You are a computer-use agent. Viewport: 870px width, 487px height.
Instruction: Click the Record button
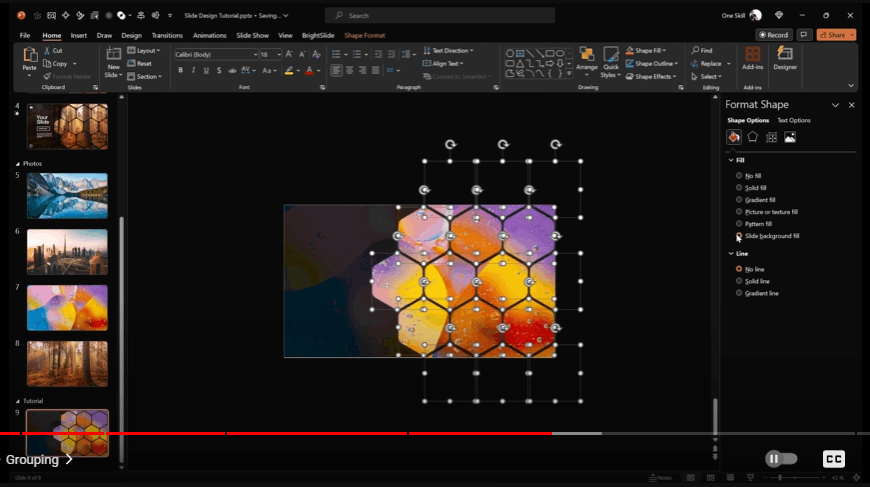pyautogui.click(x=773, y=35)
